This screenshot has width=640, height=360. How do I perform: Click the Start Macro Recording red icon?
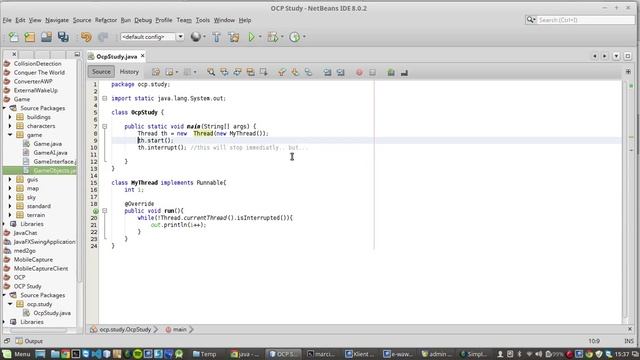(359, 73)
